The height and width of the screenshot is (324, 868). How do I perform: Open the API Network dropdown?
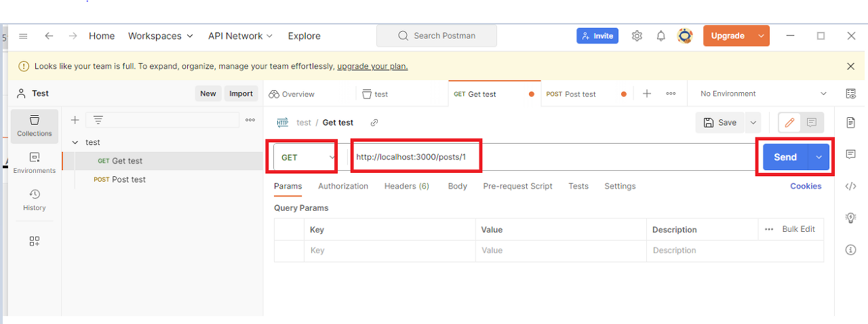point(240,36)
